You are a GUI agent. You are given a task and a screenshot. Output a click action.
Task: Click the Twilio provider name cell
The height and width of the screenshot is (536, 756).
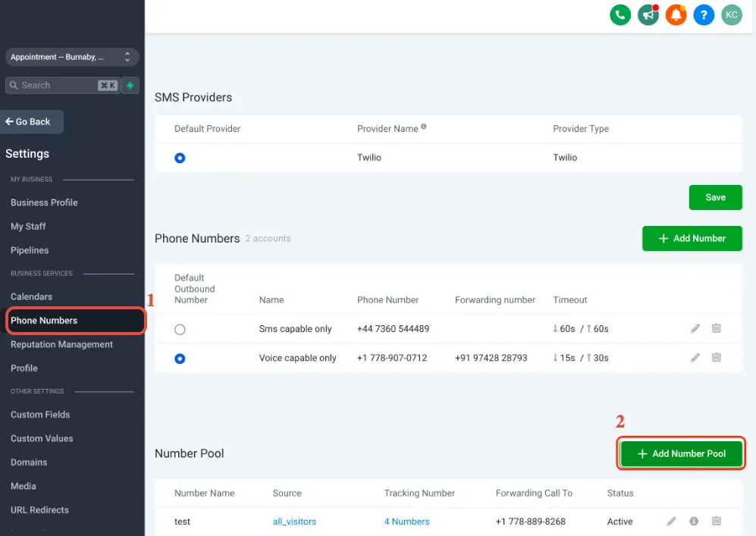point(369,158)
